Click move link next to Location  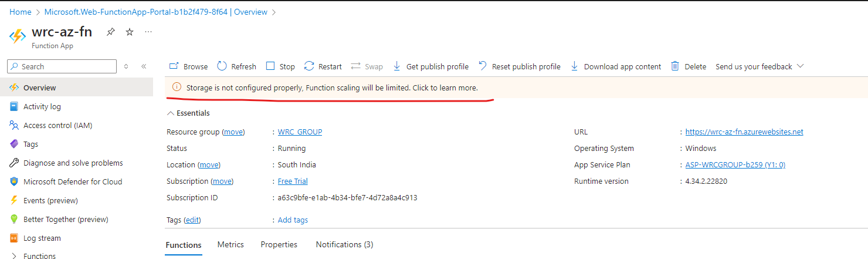click(209, 164)
